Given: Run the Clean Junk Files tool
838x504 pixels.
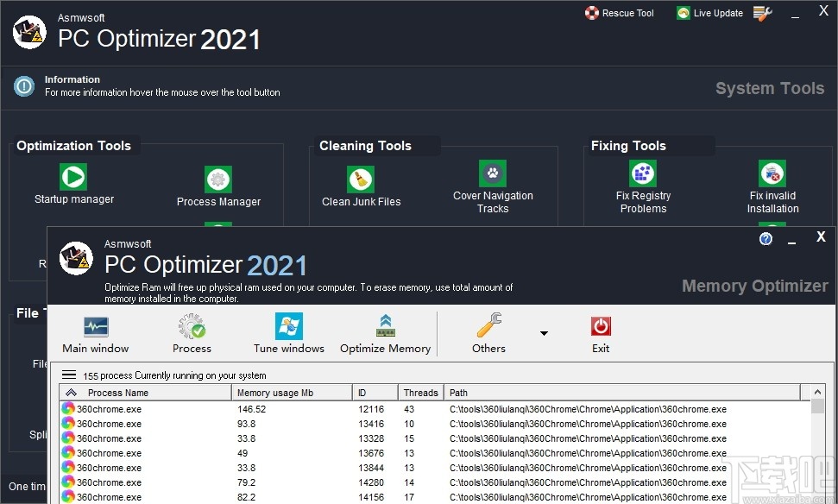Looking at the screenshot, I should pyautogui.click(x=360, y=180).
